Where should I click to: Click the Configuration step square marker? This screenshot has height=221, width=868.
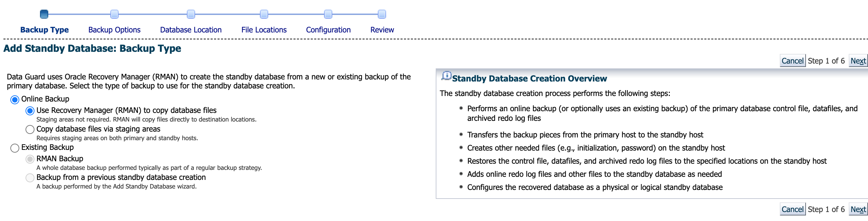click(328, 14)
